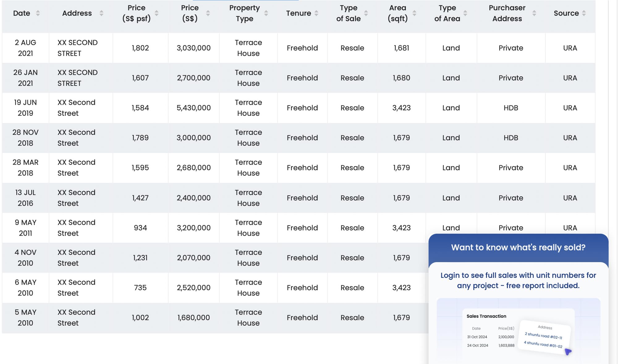
Task: Select the 13 JUL 2016 date cell
Action: 25,198
